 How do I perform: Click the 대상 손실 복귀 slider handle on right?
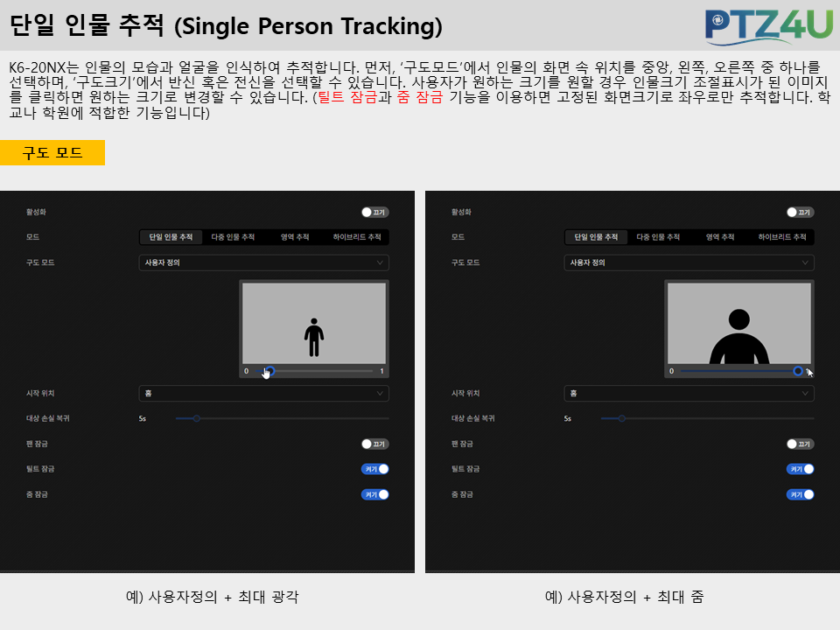click(x=621, y=418)
